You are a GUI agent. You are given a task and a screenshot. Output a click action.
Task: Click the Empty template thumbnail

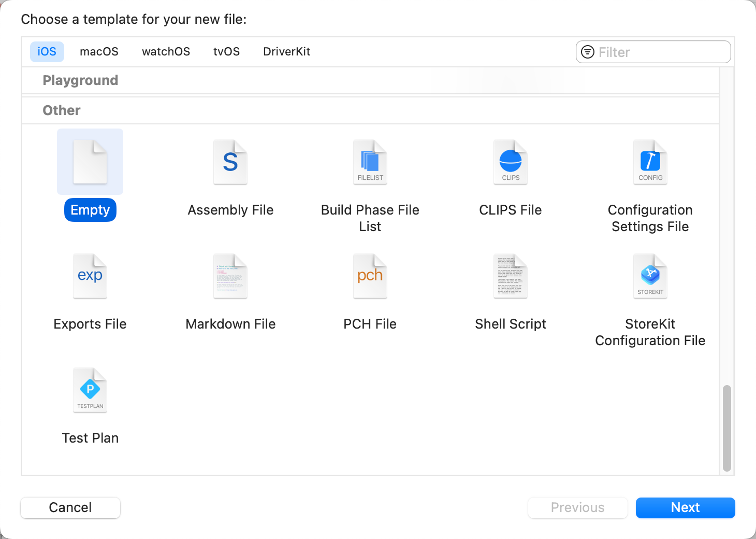90,161
